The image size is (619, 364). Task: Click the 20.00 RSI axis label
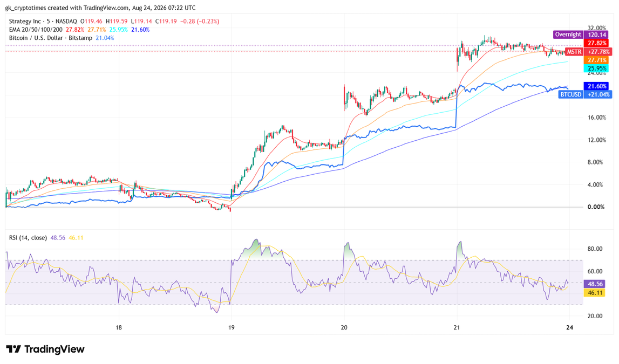[x=595, y=316]
